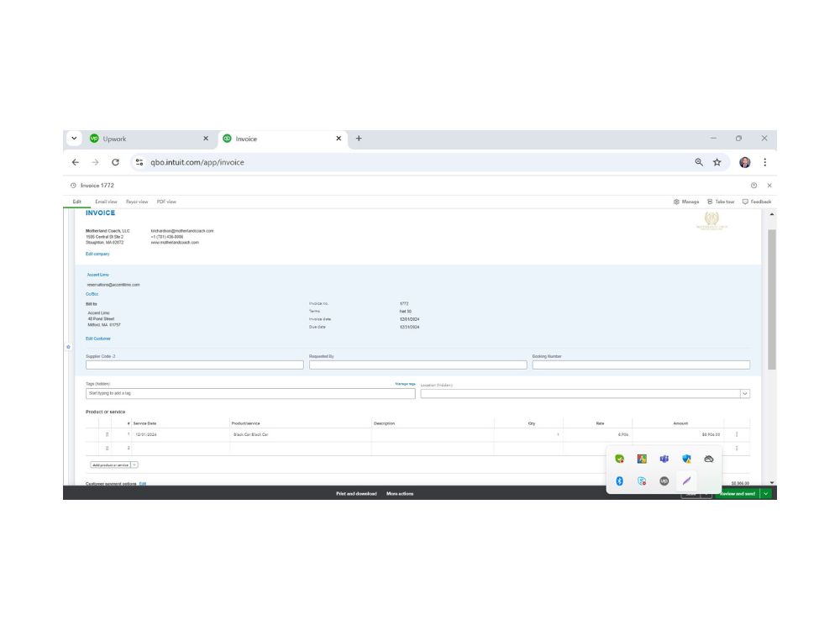Viewport: 840px width, 630px height.
Task: Select the Edit tab
Action: coord(77,202)
